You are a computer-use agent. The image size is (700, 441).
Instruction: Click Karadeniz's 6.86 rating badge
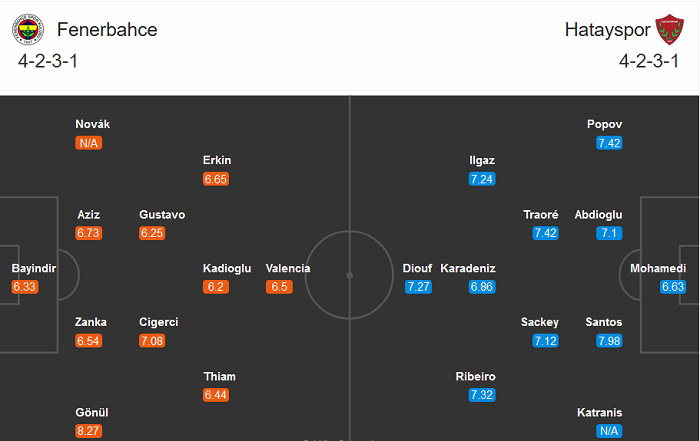pos(482,287)
